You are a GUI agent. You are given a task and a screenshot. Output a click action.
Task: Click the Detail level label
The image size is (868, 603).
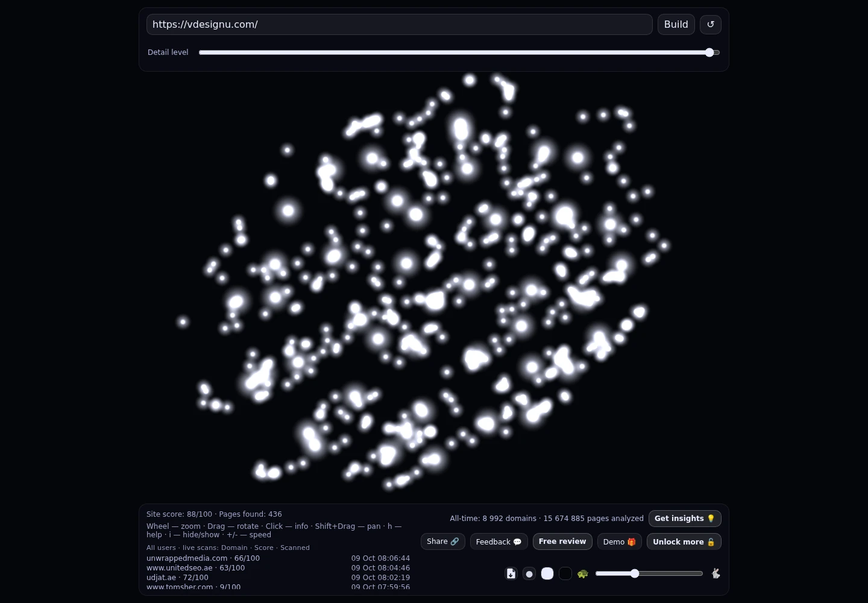(168, 52)
